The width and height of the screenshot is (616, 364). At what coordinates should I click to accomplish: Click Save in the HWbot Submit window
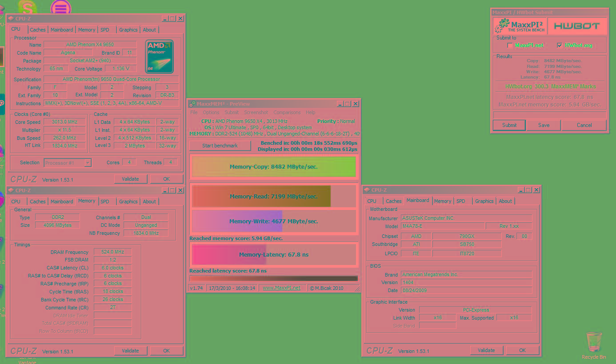click(x=544, y=125)
